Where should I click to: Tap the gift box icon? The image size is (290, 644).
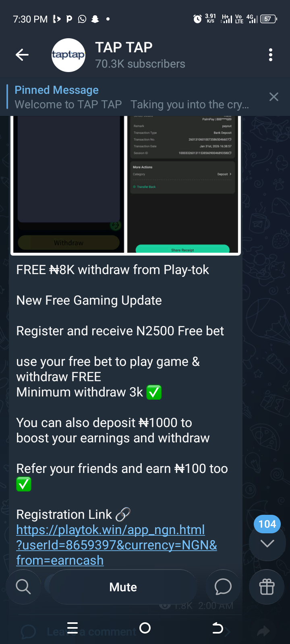click(267, 587)
